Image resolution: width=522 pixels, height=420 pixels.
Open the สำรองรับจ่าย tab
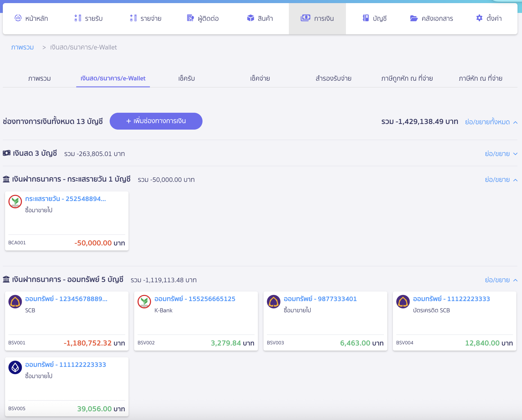click(x=333, y=78)
